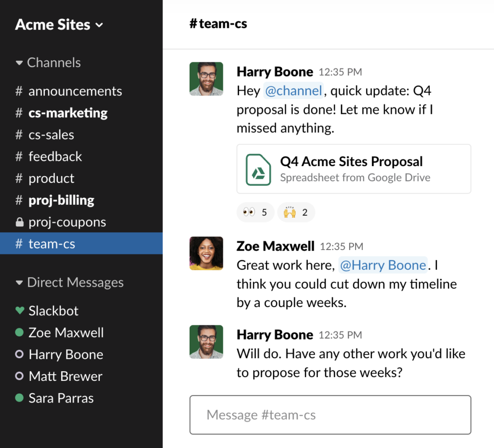494x448 pixels.
Task: Click Harry Boone's avatar on last message
Action: pyautogui.click(x=206, y=342)
